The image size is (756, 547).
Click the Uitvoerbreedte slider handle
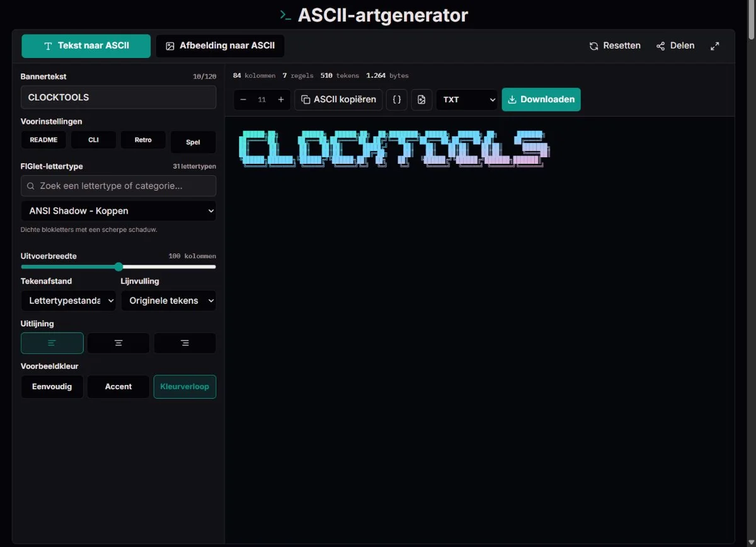click(x=118, y=267)
